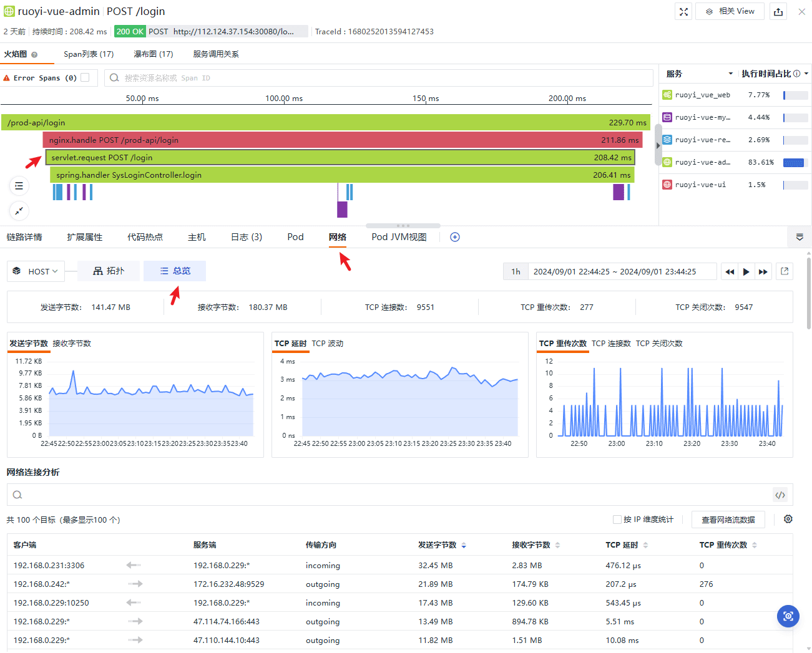Click the flame graph list view icon

point(19,186)
